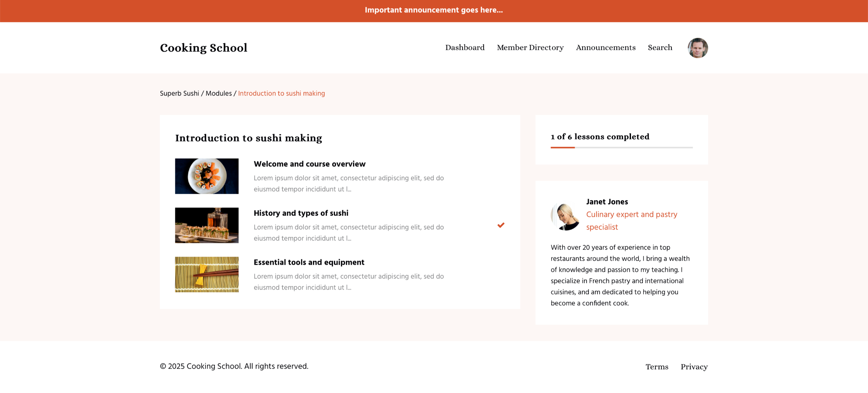Screen dimensions: 868x393
Task: Go to Dashboard in the navigation
Action: coord(465,48)
